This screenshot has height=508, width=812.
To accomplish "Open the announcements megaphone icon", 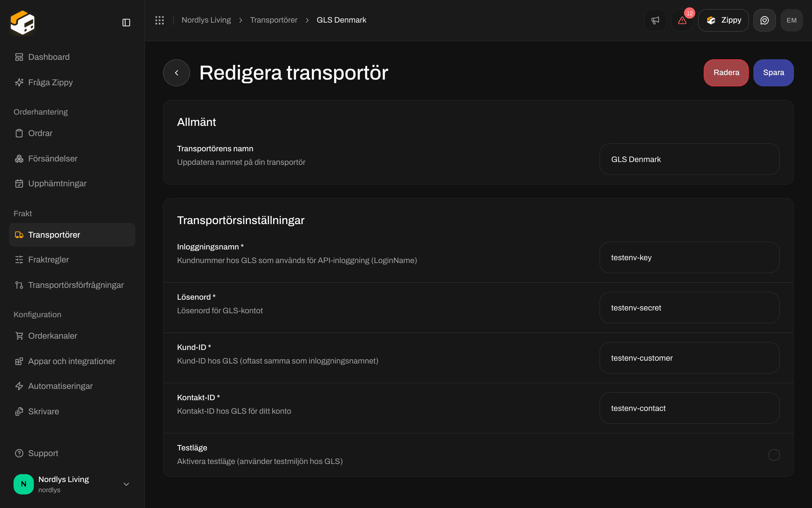I will tap(655, 20).
